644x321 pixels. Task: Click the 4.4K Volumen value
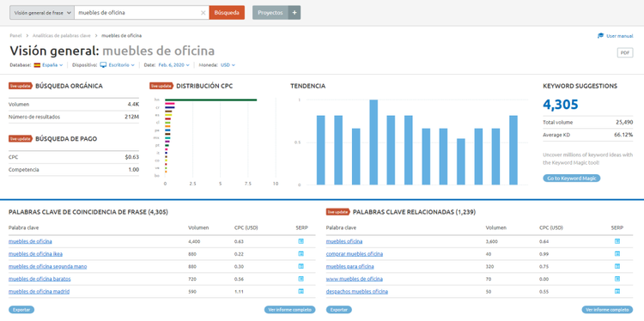tap(133, 104)
